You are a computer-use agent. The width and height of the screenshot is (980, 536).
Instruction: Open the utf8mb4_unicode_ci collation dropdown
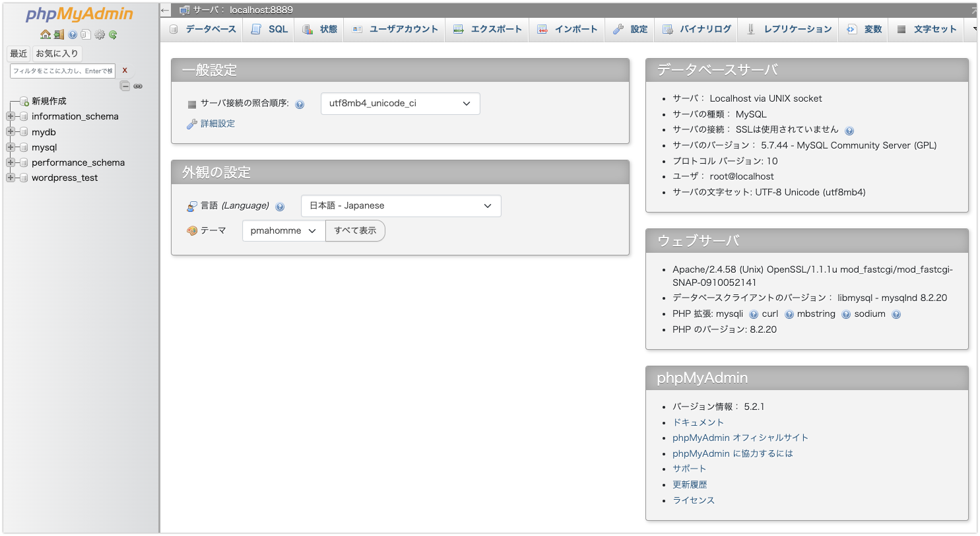coord(400,104)
